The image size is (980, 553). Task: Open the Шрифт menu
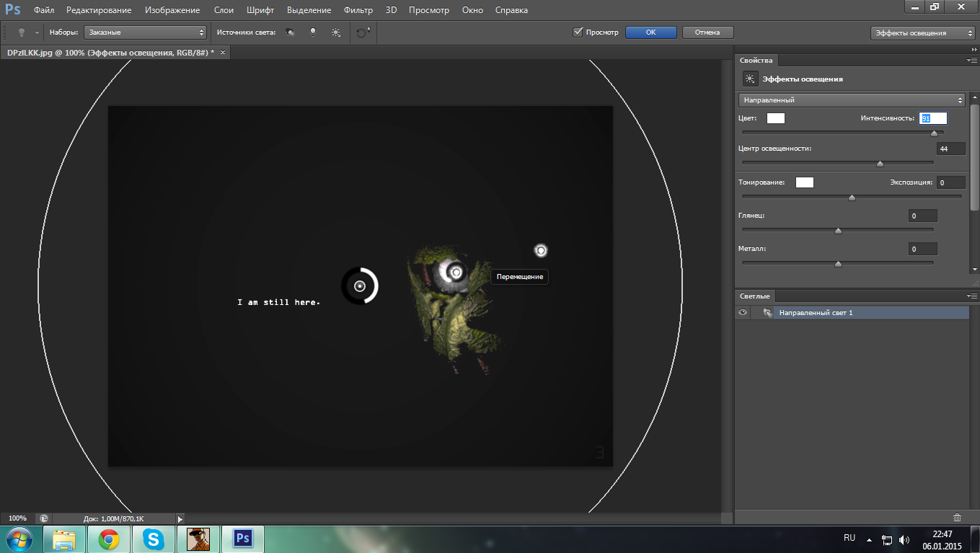tap(260, 10)
